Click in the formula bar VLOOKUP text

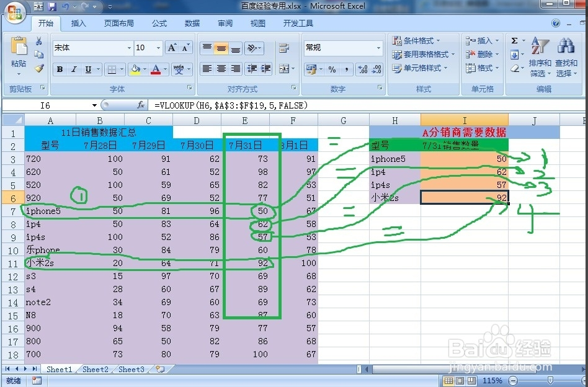(x=231, y=105)
